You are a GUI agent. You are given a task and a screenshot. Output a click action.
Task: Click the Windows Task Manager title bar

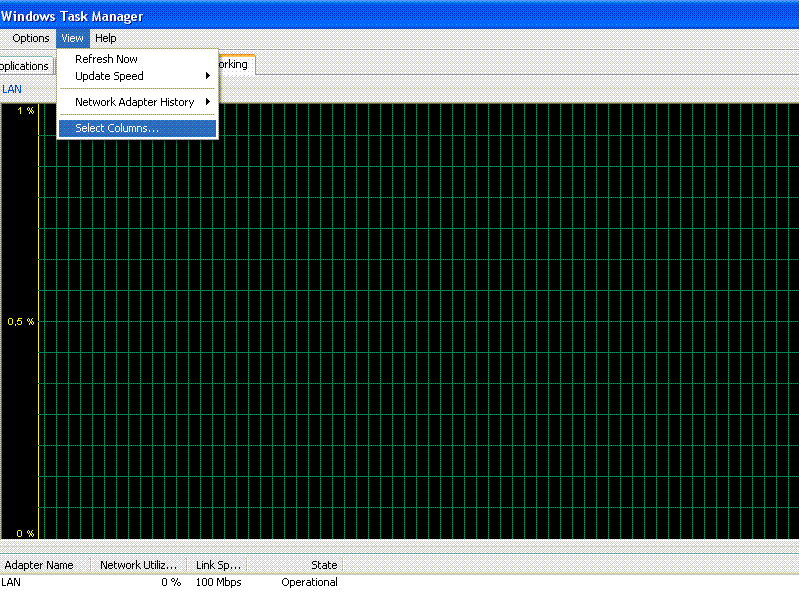point(400,15)
